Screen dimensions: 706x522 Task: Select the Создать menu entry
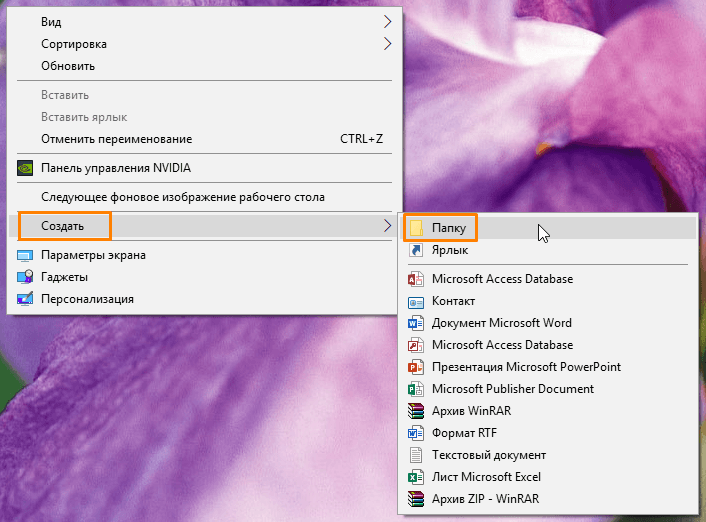coord(204,226)
